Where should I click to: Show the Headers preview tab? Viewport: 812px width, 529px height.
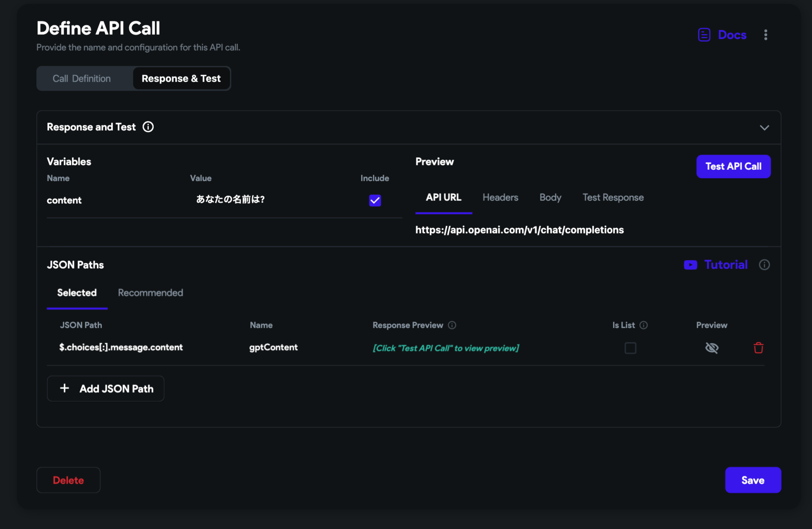coord(500,198)
